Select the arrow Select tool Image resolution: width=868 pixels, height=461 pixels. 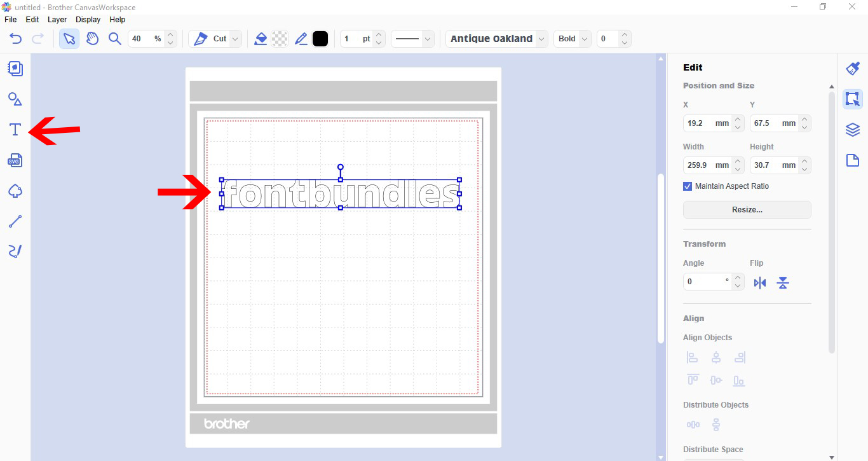coord(69,39)
